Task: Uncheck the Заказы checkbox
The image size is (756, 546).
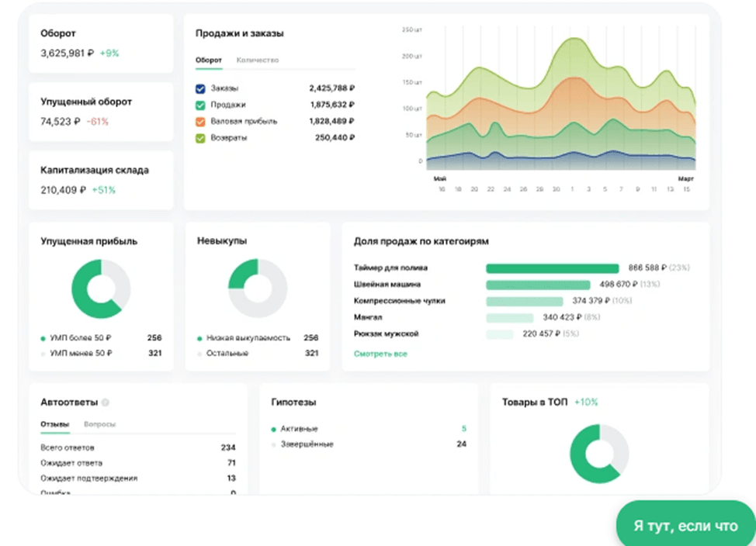Action: point(200,88)
